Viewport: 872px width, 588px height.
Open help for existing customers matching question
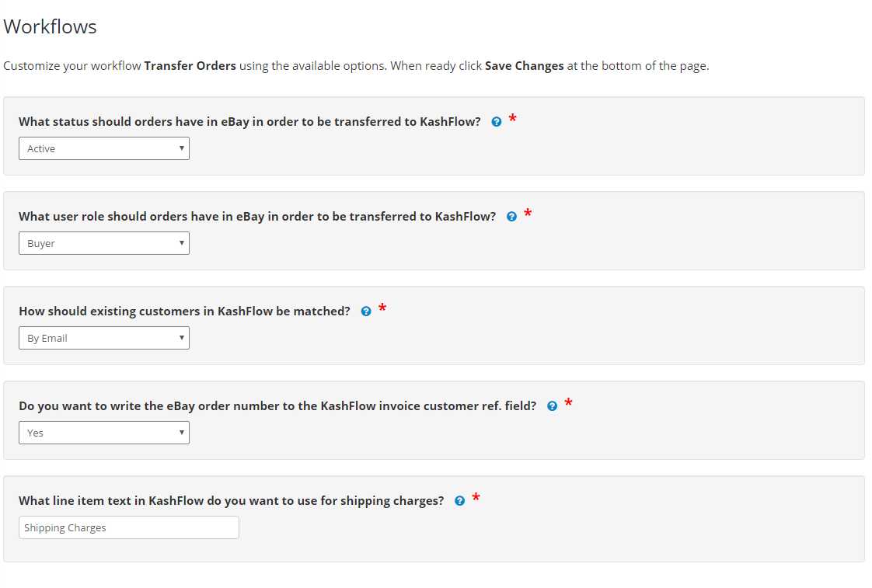[366, 311]
